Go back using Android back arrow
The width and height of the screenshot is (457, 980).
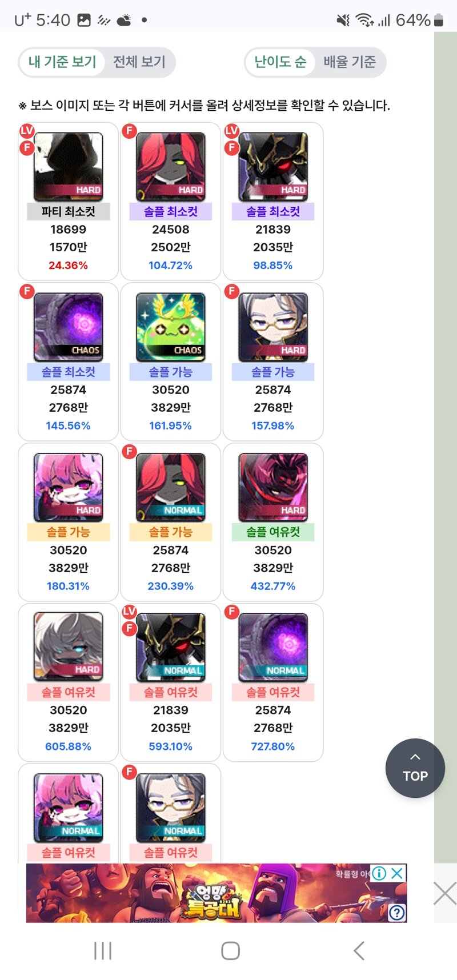point(359,951)
